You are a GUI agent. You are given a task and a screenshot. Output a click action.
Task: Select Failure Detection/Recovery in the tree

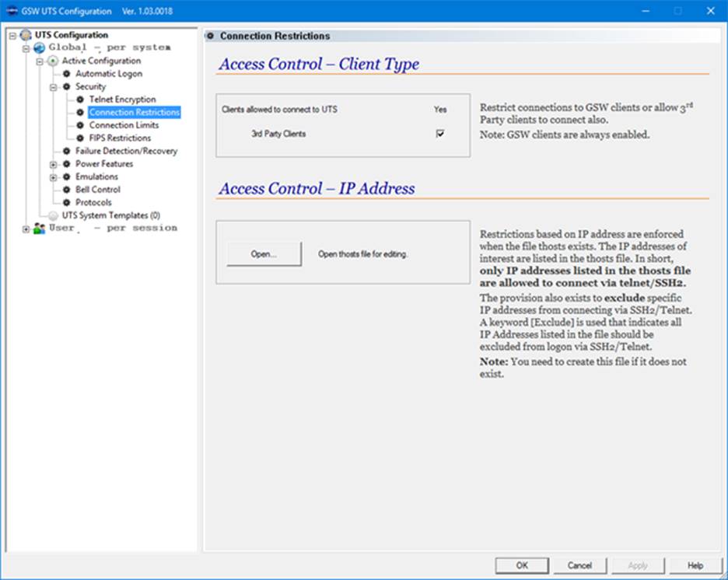point(126,151)
